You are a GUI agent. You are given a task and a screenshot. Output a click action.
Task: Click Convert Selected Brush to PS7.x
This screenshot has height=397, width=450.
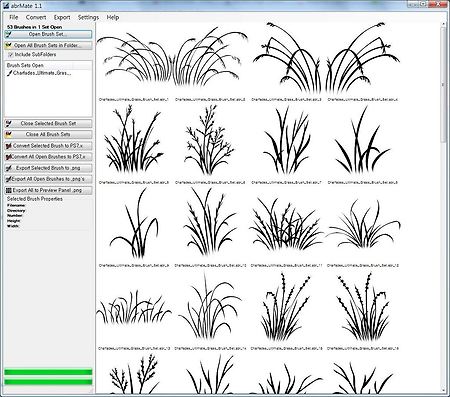click(x=48, y=146)
